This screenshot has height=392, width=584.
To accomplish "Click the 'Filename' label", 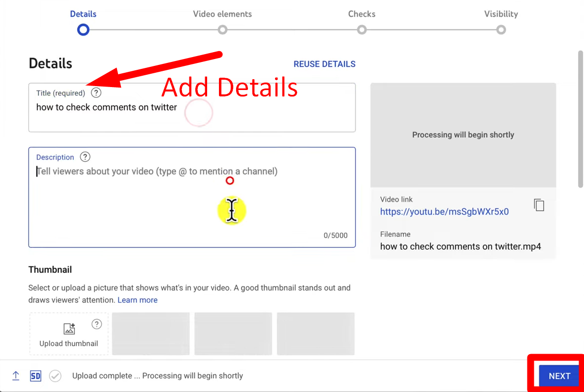I will coord(395,234).
